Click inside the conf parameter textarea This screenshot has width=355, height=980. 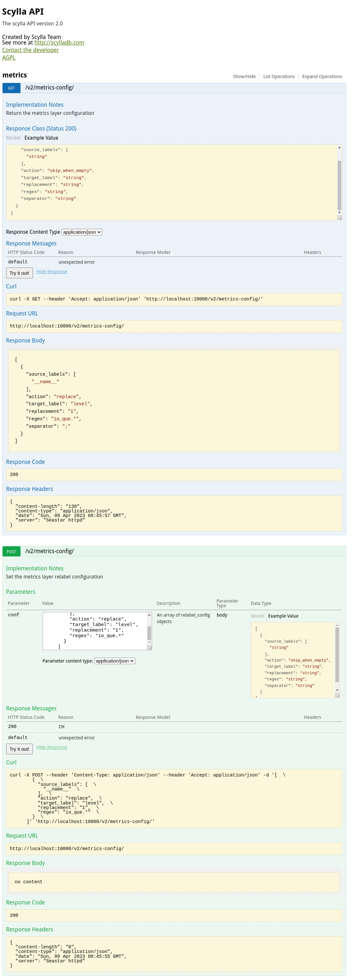coord(95,631)
